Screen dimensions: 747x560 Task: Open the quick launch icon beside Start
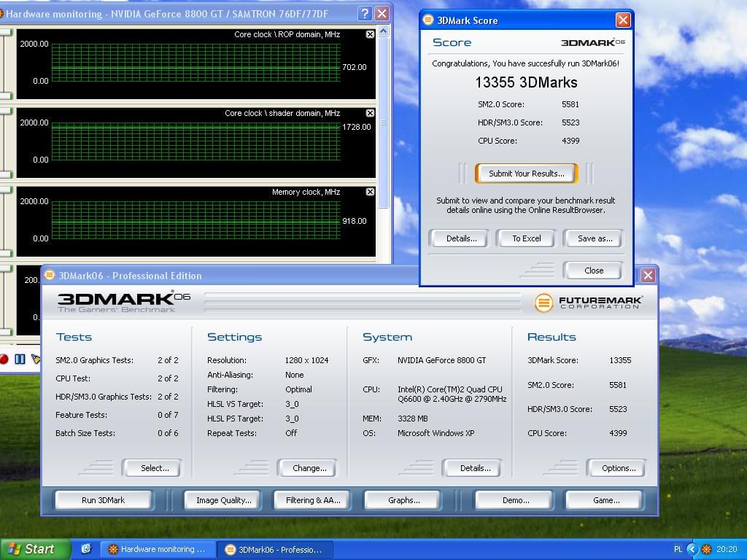pos(86,549)
